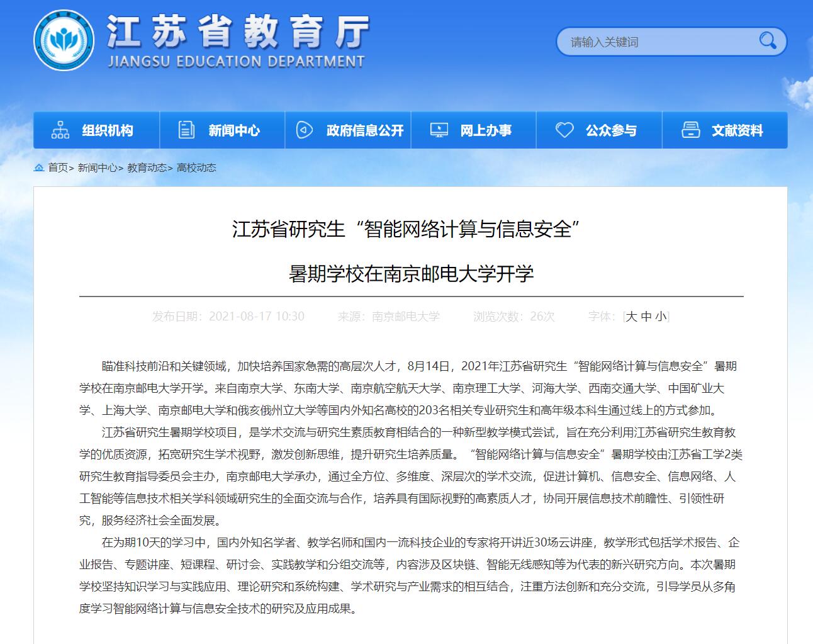Click the 首页 breadcrumb link
Image resolution: width=813 pixels, height=644 pixels.
[58, 167]
